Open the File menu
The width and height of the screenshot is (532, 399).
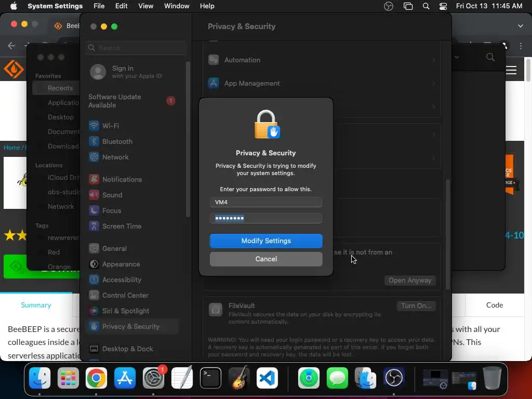click(x=99, y=6)
